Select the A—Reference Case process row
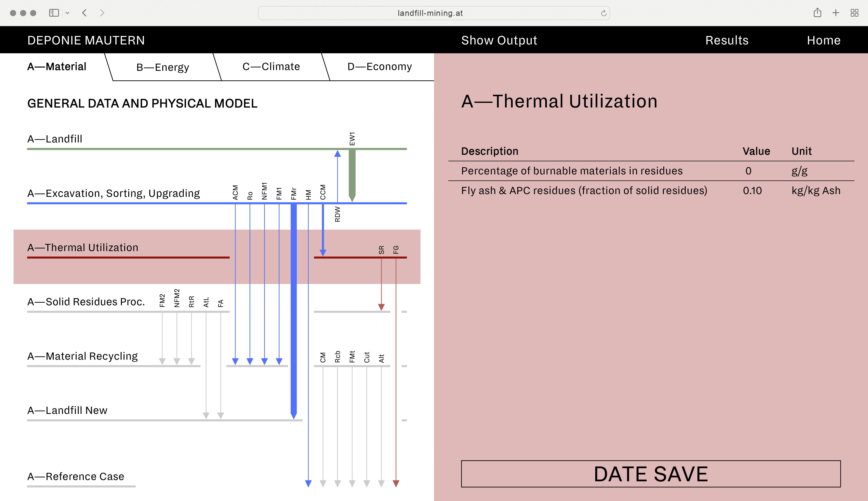The width and height of the screenshot is (868, 501). coord(76,476)
